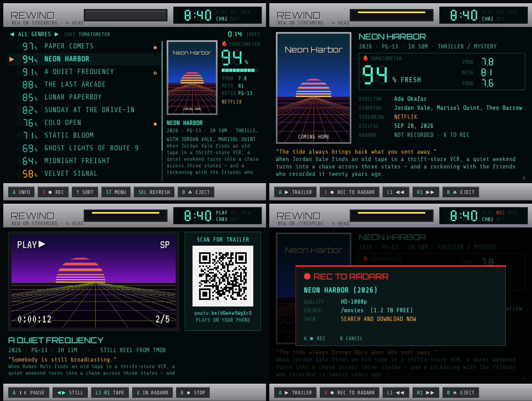Click the hollow radar ring on A QUIET FREQUENCY
This screenshot has width=532, height=401.
tap(155, 73)
